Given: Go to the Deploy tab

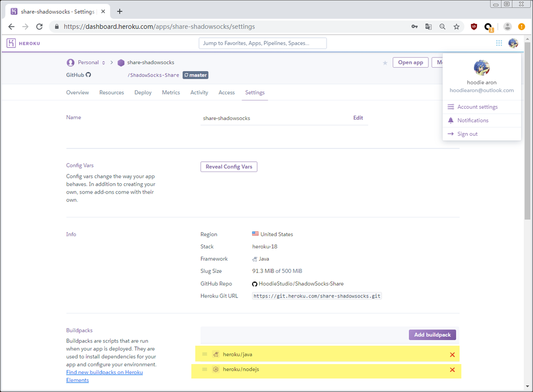Looking at the screenshot, I should coord(143,93).
